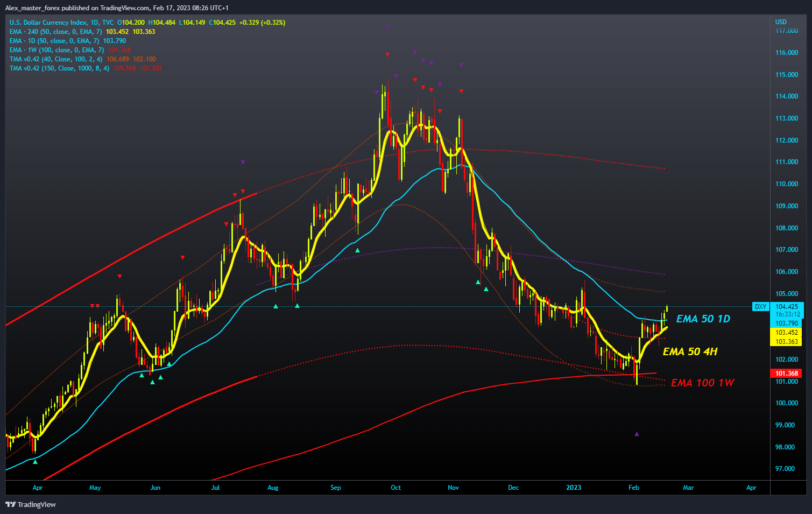Click the EMA 50 1D annotation text
Image resolution: width=812 pixels, height=514 pixels.
(x=703, y=319)
